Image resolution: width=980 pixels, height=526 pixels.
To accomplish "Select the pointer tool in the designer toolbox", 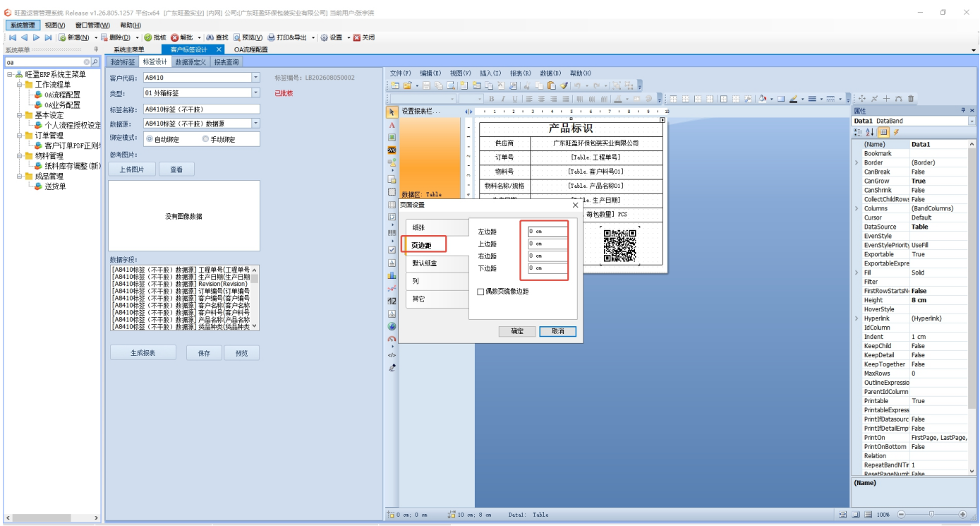I will point(392,112).
